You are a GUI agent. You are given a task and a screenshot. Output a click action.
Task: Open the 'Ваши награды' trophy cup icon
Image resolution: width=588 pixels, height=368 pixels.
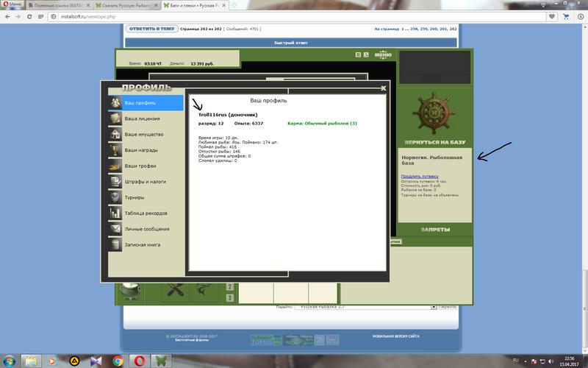(115, 150)
